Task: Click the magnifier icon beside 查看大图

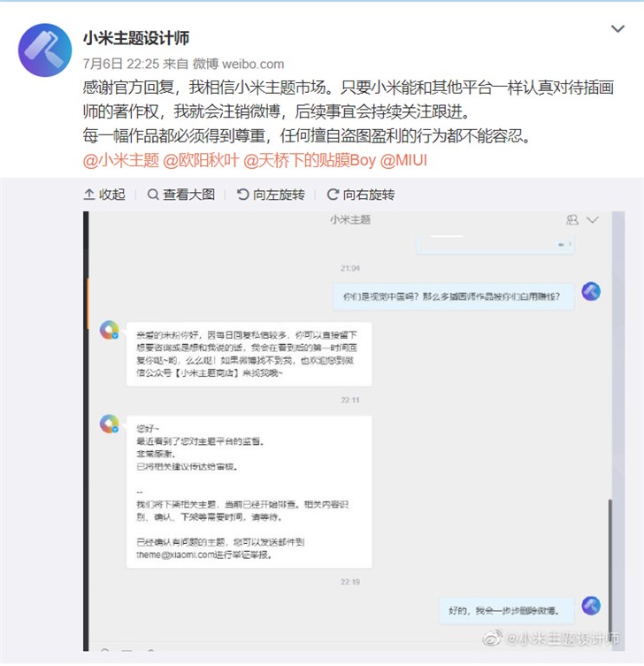Action: pyautogui.click(x=152, y=195)
